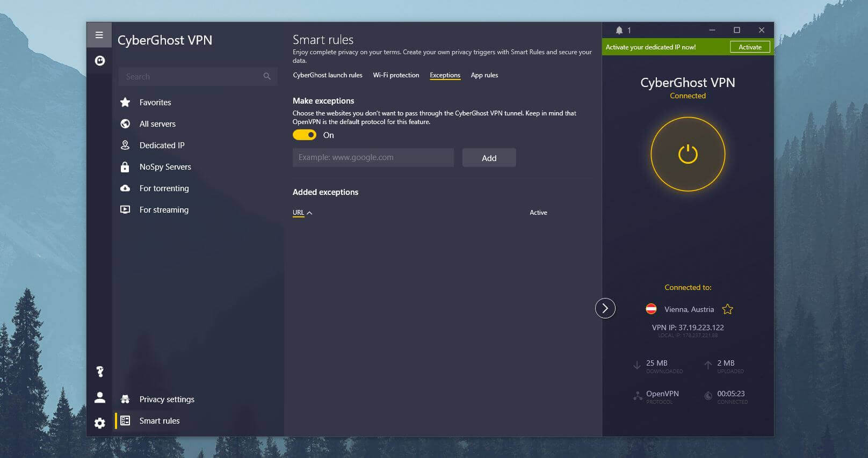Disconnect using the yellow power button
868x458 pixels.
[688, 154]
